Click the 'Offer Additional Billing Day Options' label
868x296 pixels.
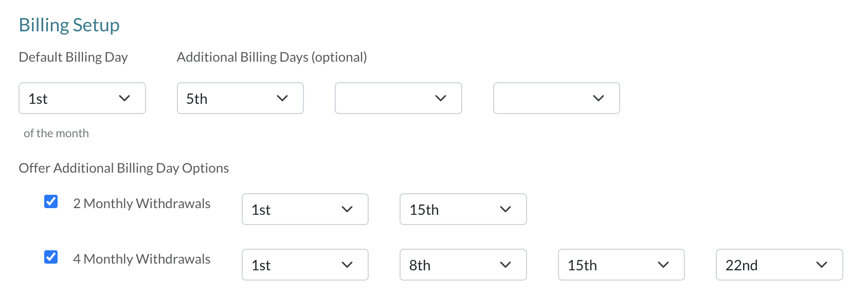coord(123,168)
